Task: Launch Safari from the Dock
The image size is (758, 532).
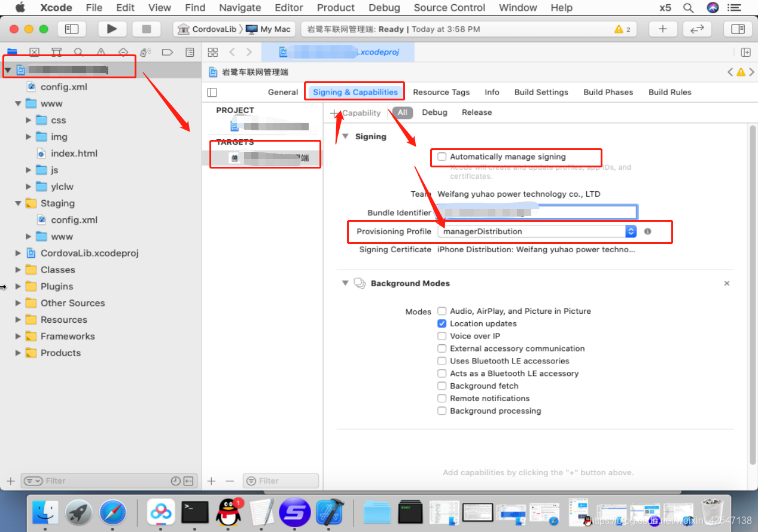Action: pyautogui.click(x=113, y=512)
